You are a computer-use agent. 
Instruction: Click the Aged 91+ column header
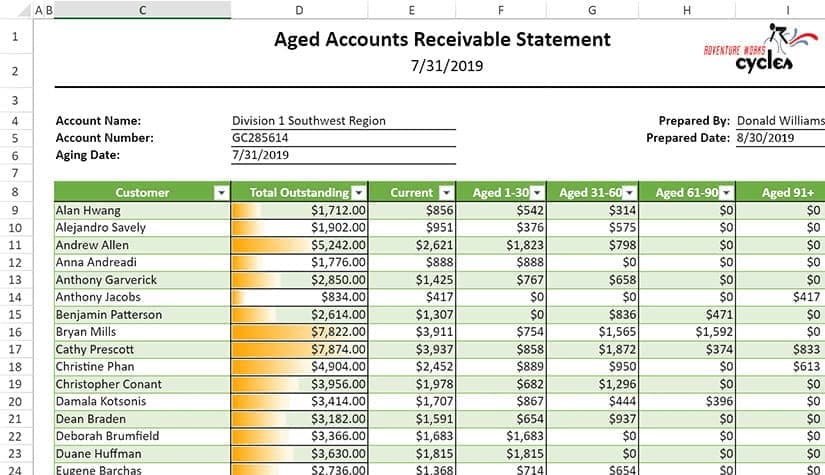point(785,193)
